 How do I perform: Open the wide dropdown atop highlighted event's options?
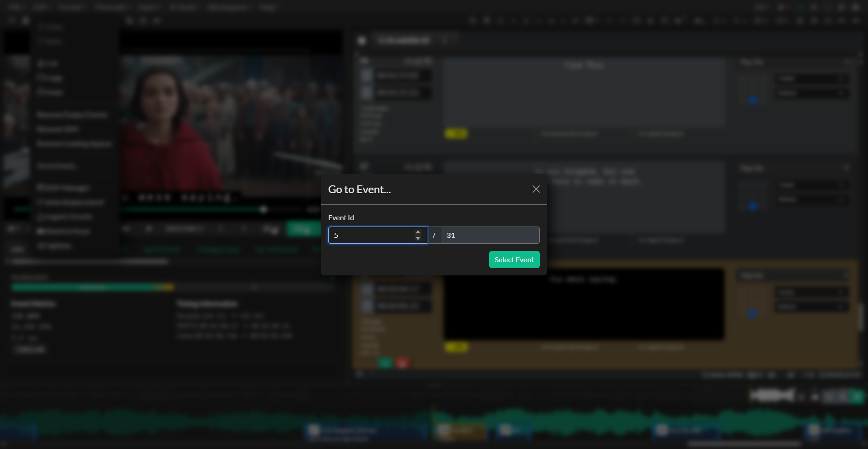(x=793, y=275)
